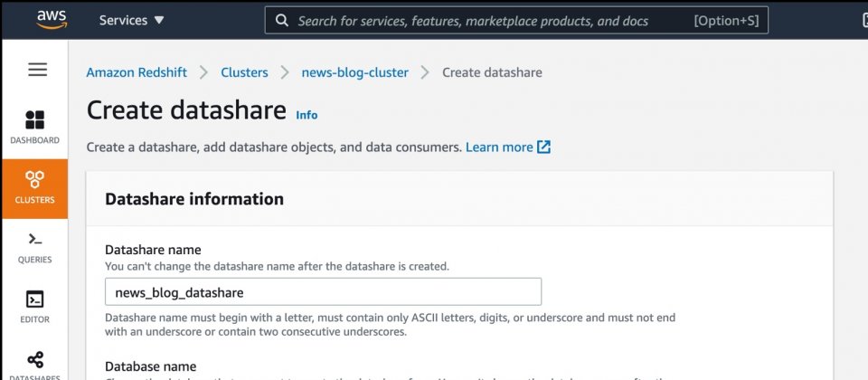Click the external link icon
This screenshot has height=380, width=868.
point(544,147)
